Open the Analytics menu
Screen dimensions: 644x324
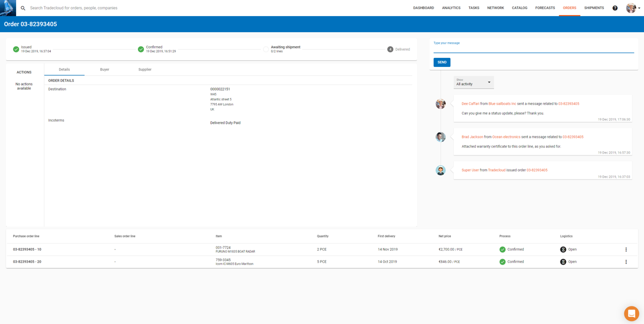point(451,8)
